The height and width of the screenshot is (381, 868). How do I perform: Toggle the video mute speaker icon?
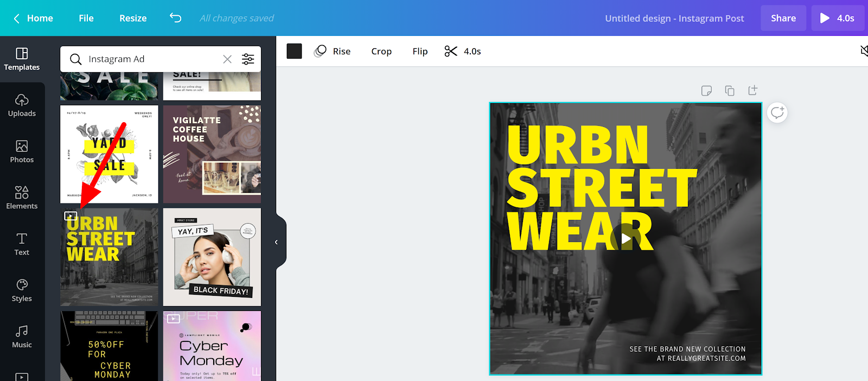[x=863, y=51]
